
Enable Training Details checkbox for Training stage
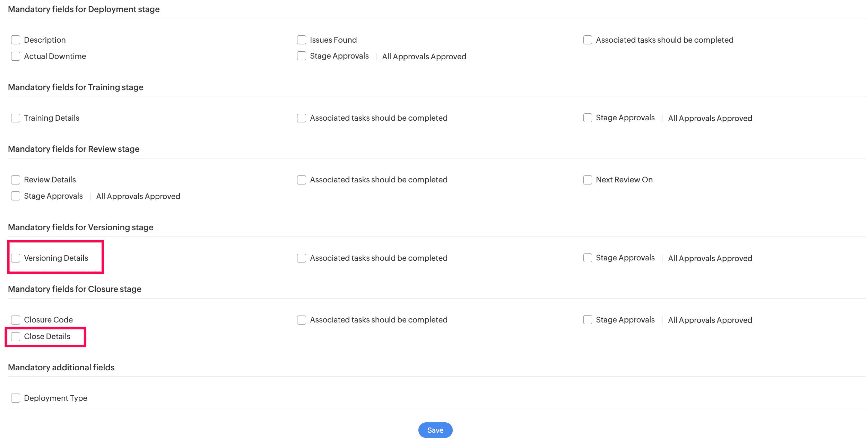click(x=15, y=118)
